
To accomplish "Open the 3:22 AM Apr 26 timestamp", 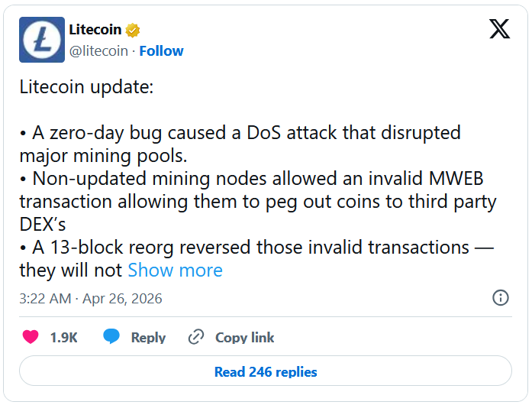I will tap(91, 298).
